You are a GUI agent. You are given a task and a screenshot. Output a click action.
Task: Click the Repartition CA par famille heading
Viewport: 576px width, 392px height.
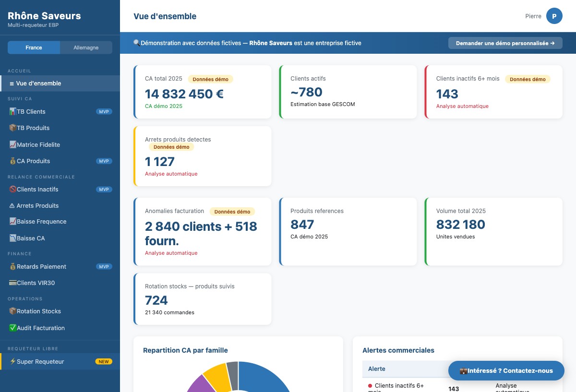pos(185,350)
